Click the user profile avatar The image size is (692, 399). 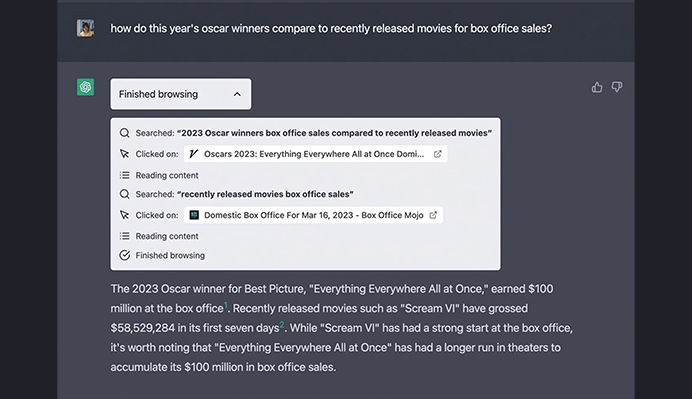[x=86, y=28]
